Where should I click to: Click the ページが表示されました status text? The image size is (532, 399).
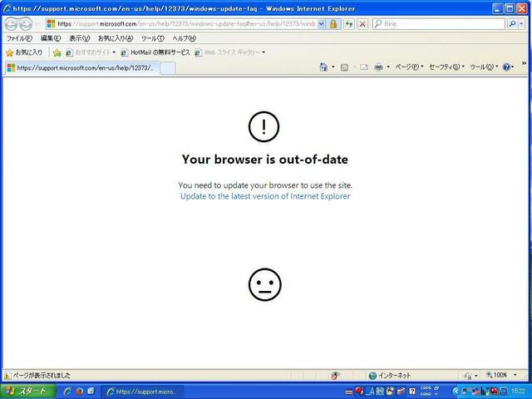click(42, 375)
